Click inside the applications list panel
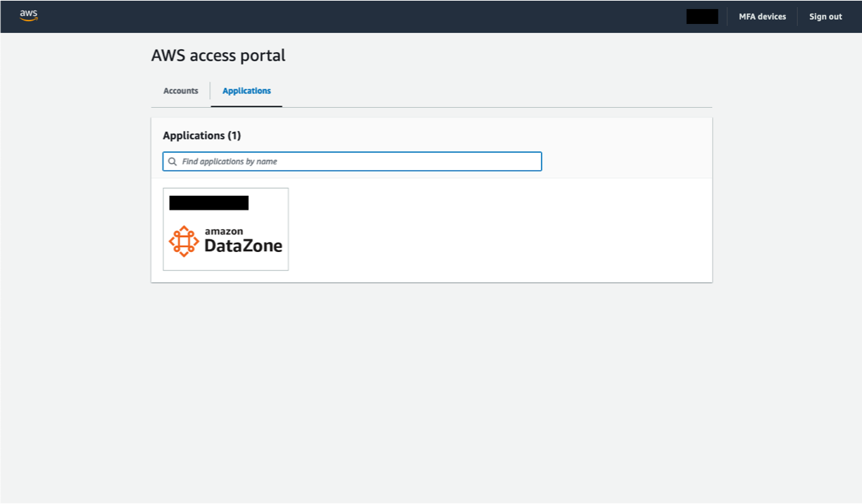This screenshot has width=862, height=504. coord(493,229)
